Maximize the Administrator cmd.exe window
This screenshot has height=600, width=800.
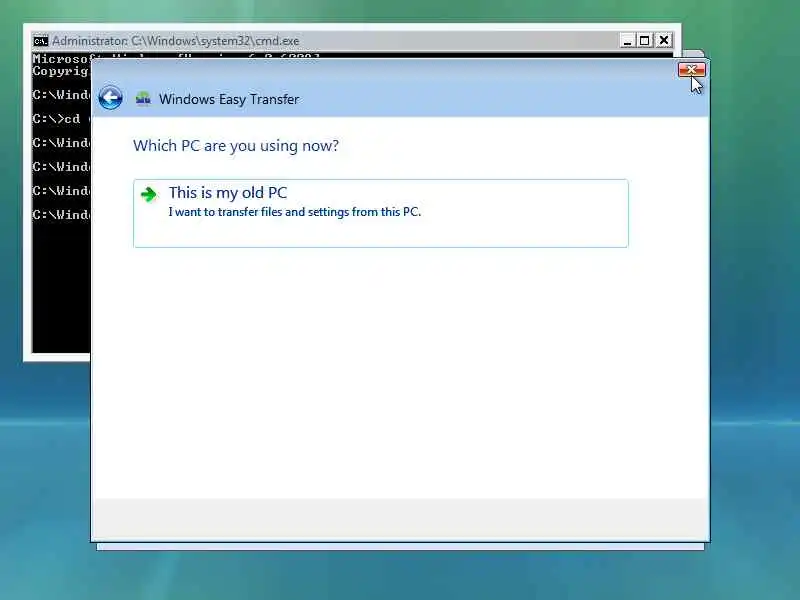coord(645,40)
